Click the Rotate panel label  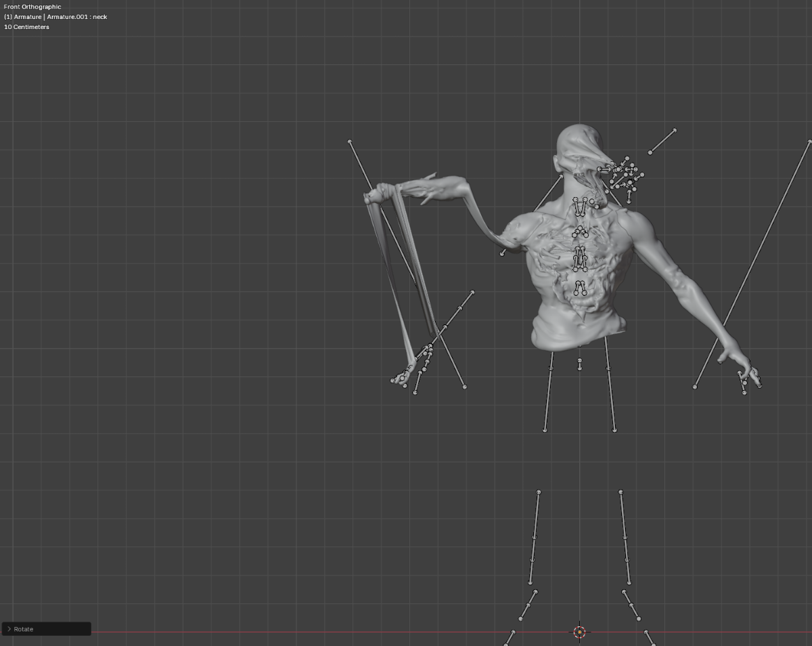24,629
